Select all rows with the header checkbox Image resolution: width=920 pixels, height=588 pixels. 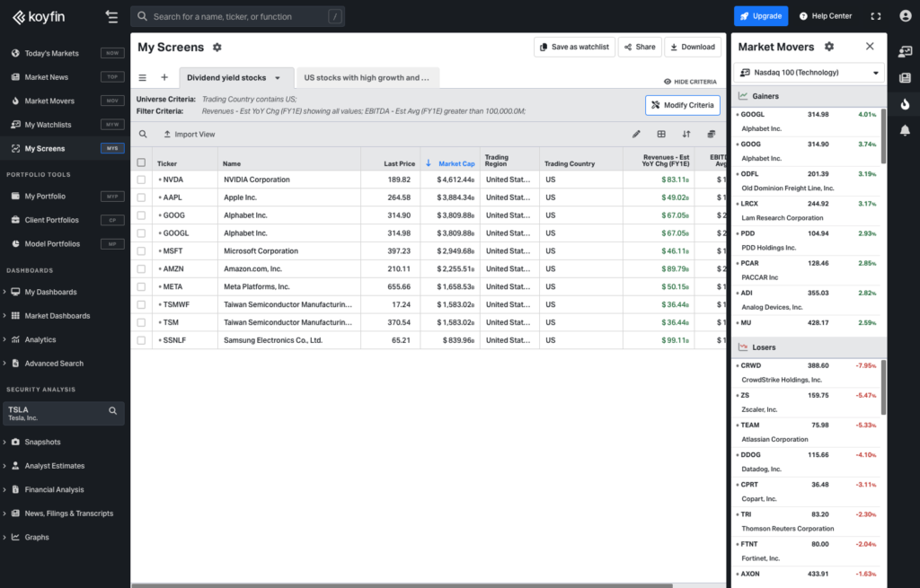(141, 163)
